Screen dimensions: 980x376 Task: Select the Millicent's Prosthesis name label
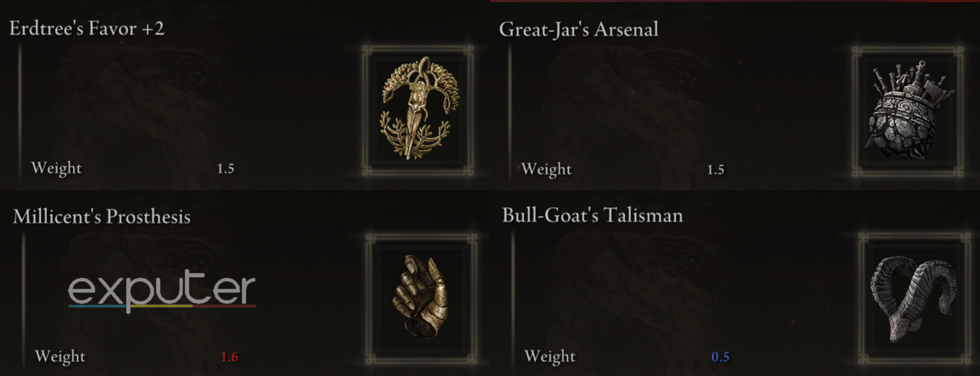[102, 217]
